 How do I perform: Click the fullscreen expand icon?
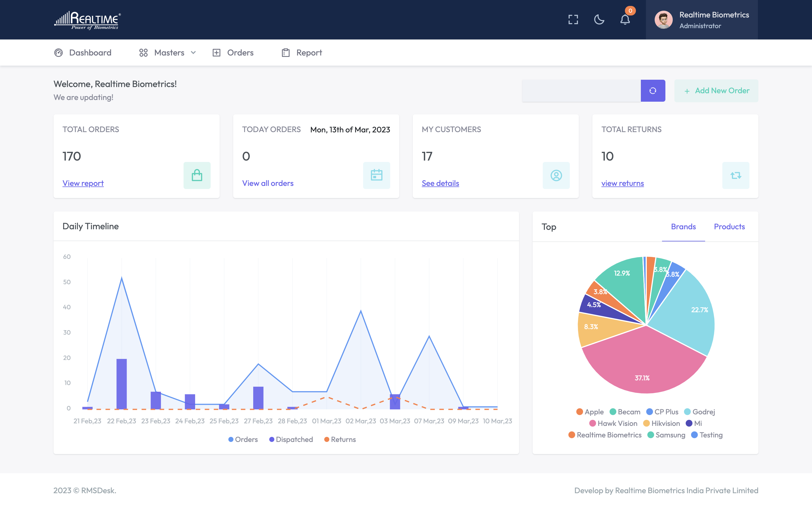pos(573,19)
